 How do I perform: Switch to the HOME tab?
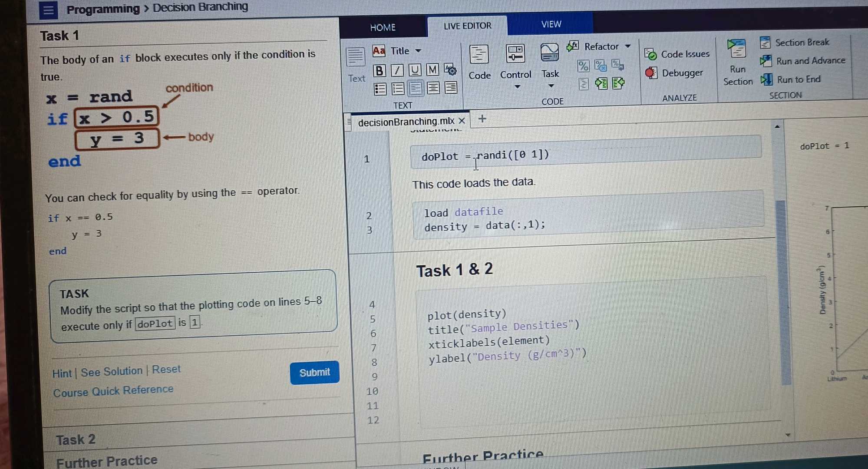(x=383, y=27)
